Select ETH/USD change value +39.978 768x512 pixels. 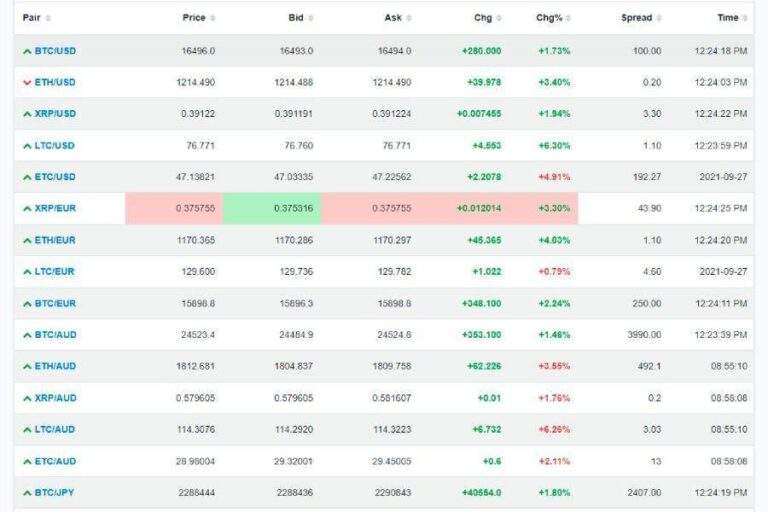coord(484,82)
